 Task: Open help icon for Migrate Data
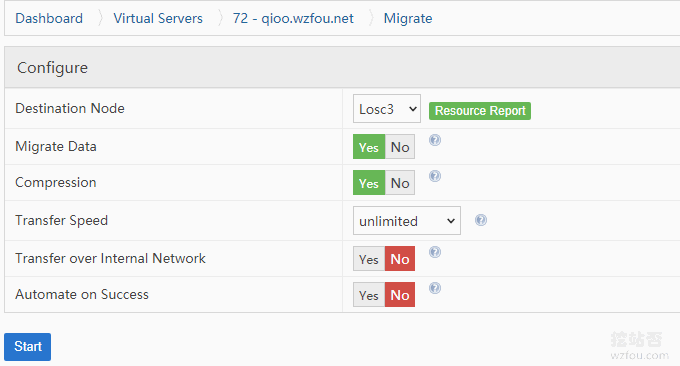coord(435,140)
